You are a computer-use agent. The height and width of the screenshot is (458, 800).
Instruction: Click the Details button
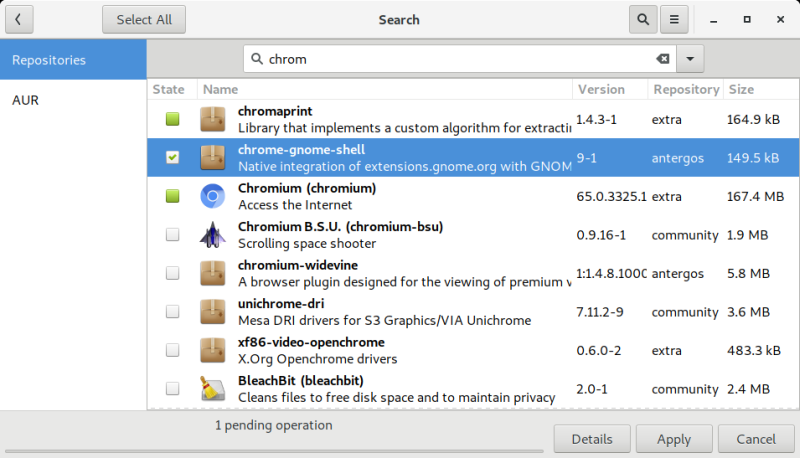(592, 439)
